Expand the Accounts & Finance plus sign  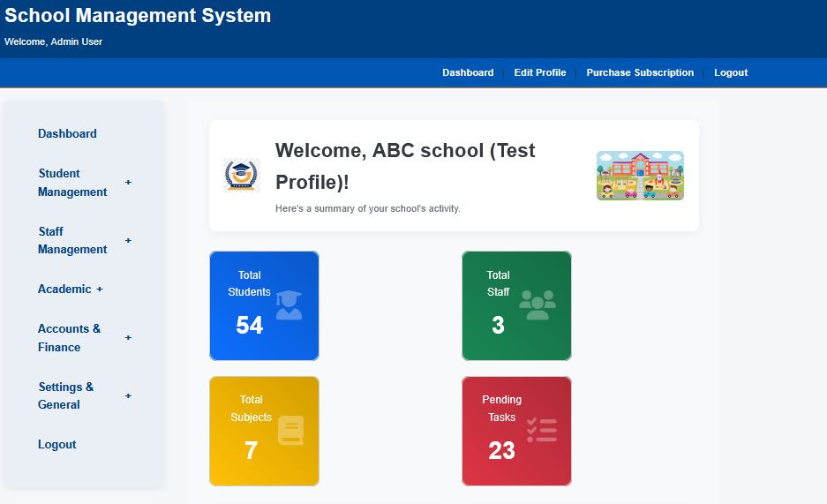tap(128, 337)
